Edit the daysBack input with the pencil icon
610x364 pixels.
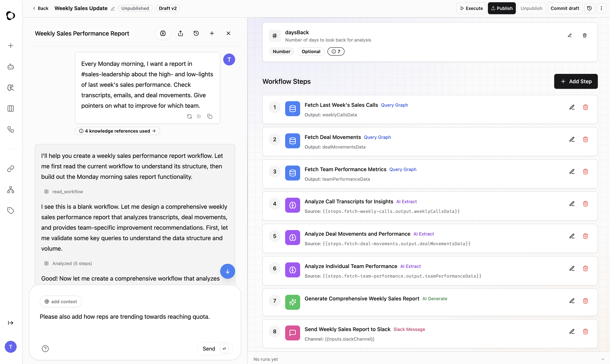pos(570,35)
